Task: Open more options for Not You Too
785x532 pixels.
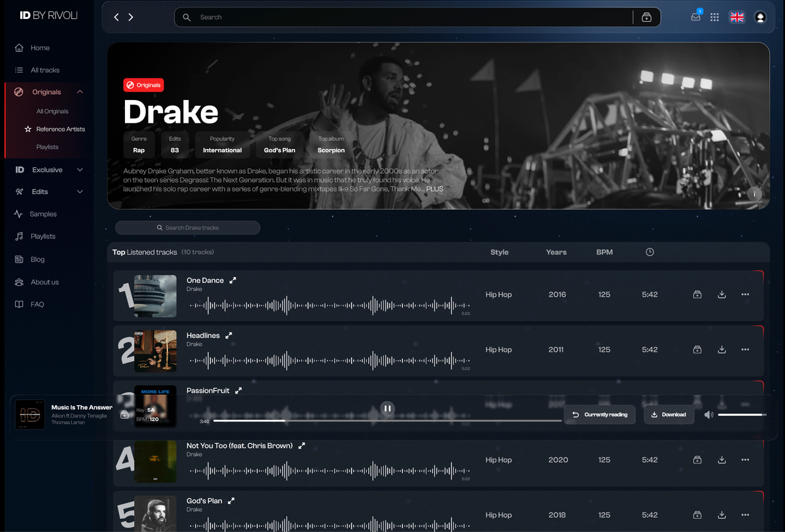Action: pyautogui.click(x=745, y=460)
